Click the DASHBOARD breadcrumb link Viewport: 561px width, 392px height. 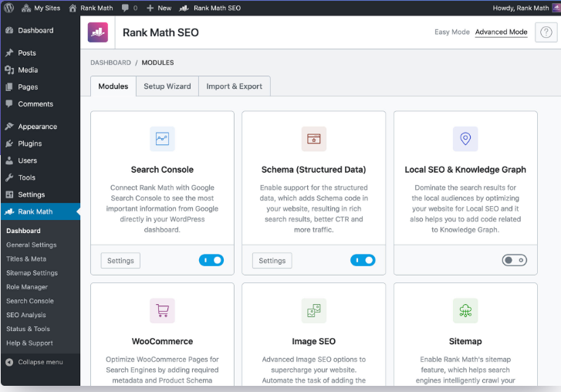click(x=110, y=63)
